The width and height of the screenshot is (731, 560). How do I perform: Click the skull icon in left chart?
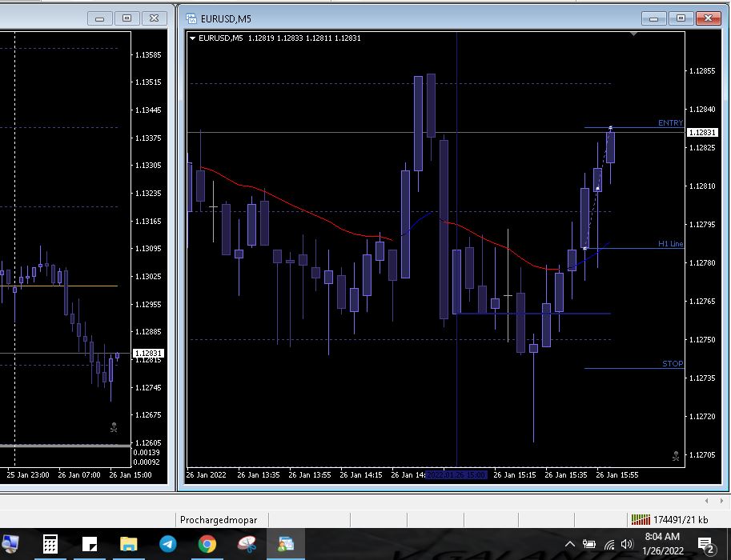pos(114,428)
